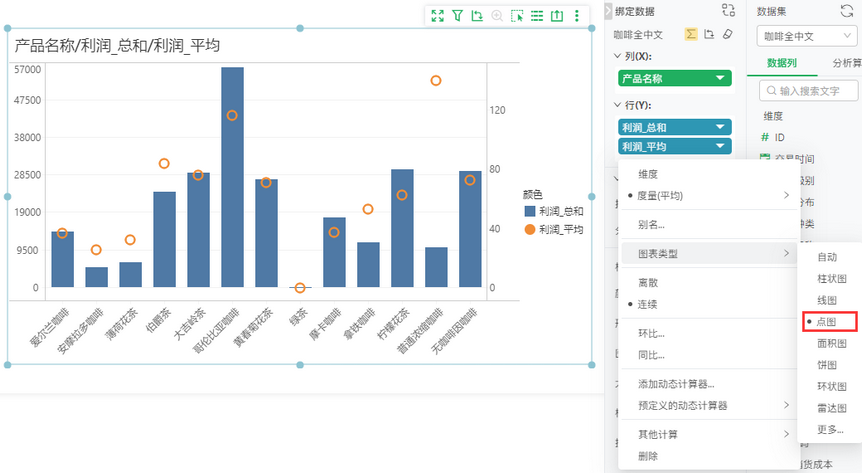Image resolution: width=862 pixels, height=473 pixels.
Task: Click the search magnifier in data search box
Action: point(772,91)
